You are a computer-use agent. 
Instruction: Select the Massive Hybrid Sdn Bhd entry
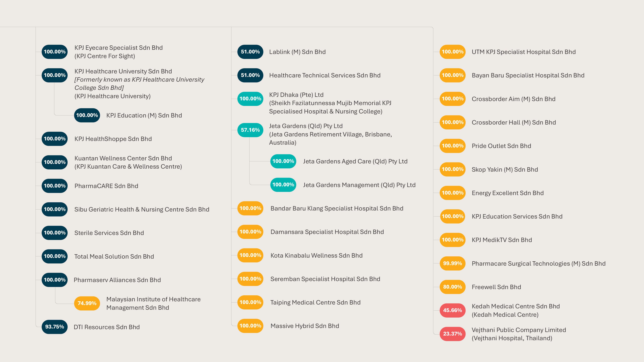tap(305, 326)
